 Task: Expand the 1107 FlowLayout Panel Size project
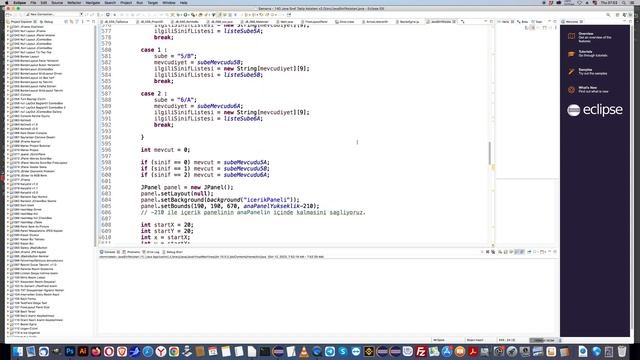pyautogui.click(x=8, y=307)
